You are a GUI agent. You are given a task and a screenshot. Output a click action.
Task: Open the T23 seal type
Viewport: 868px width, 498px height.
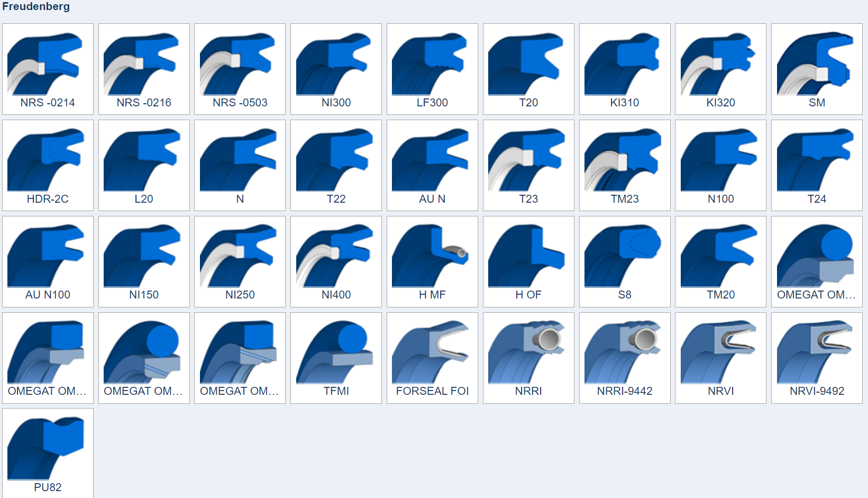[528, 165]
